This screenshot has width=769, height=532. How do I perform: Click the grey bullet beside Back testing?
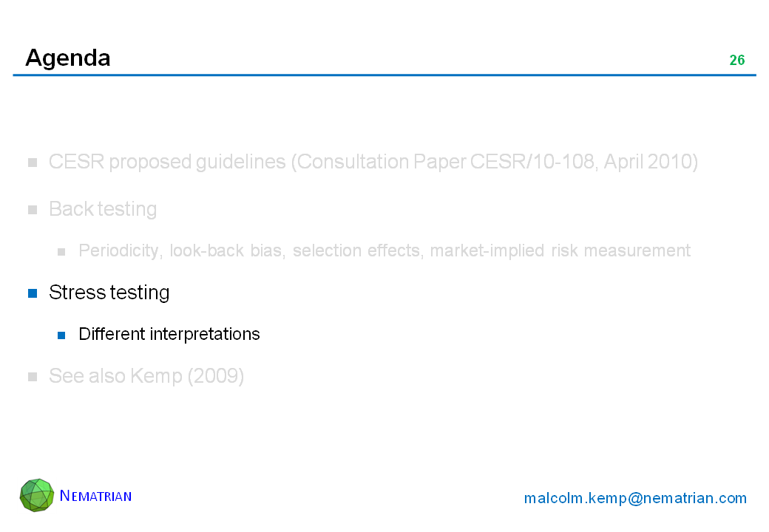tap(33, 210)
